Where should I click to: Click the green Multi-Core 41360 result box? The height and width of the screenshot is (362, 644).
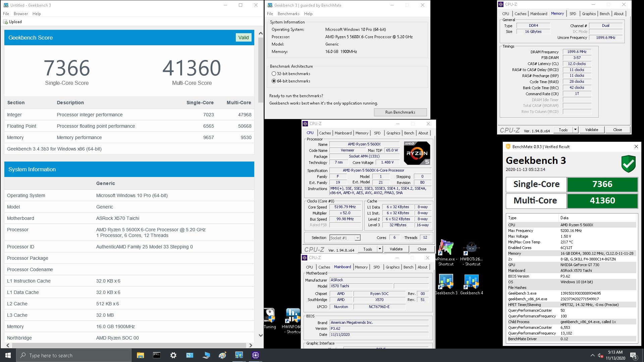tap(602, 201)
